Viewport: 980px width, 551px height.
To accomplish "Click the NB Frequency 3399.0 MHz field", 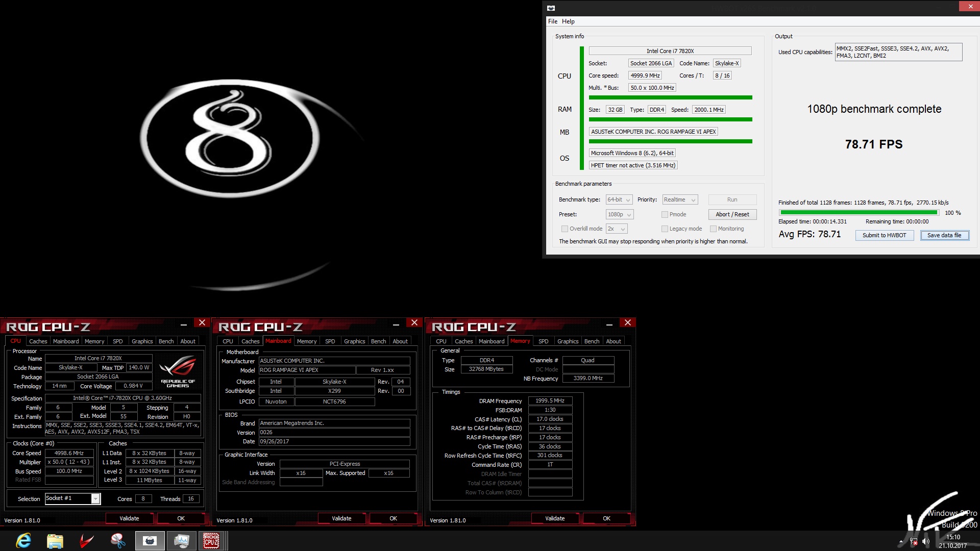I will 588,378.
